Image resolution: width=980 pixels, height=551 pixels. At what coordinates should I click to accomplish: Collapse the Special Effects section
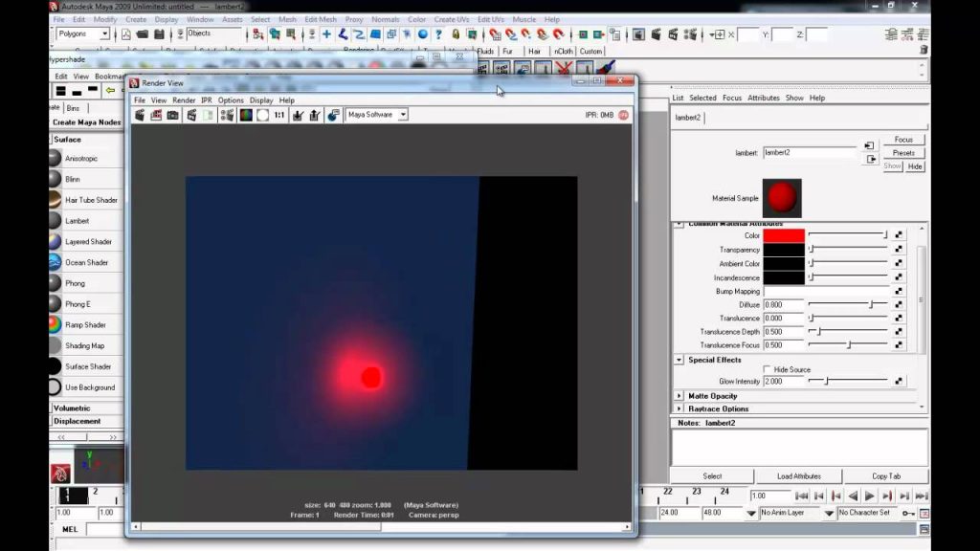pos(679,360)
